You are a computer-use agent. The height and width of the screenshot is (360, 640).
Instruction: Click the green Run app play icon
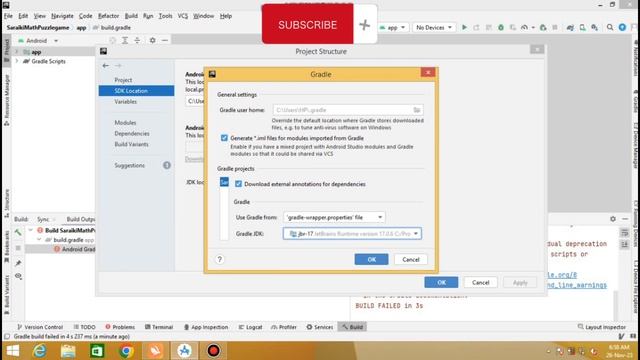464,27
